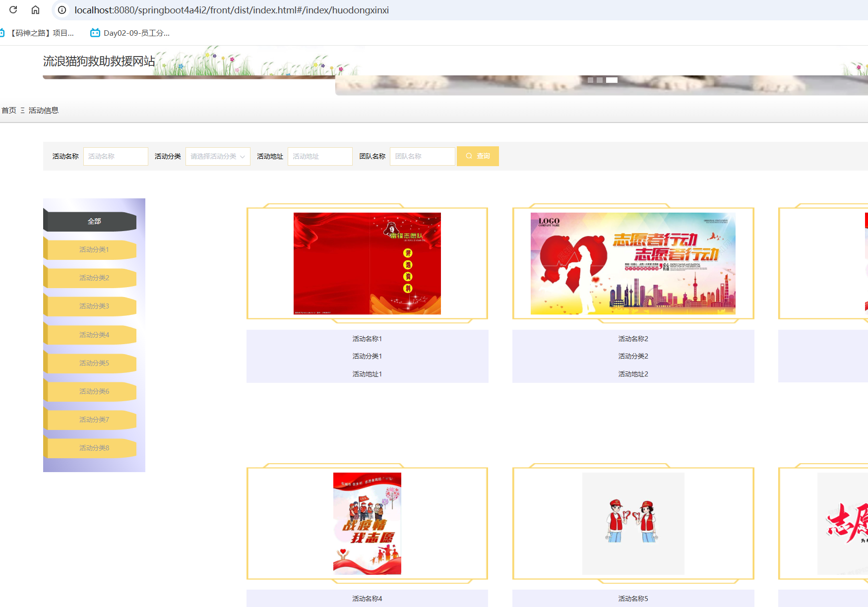
Task: Filter by 活动分类8 in sidebar
Action: tap(90, 448)
